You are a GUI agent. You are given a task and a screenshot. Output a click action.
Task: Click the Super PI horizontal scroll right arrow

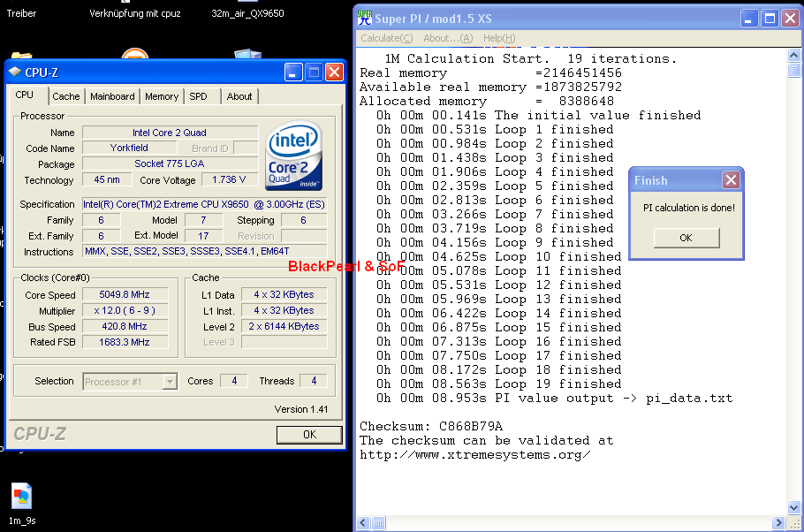click(x=778, y=523)
